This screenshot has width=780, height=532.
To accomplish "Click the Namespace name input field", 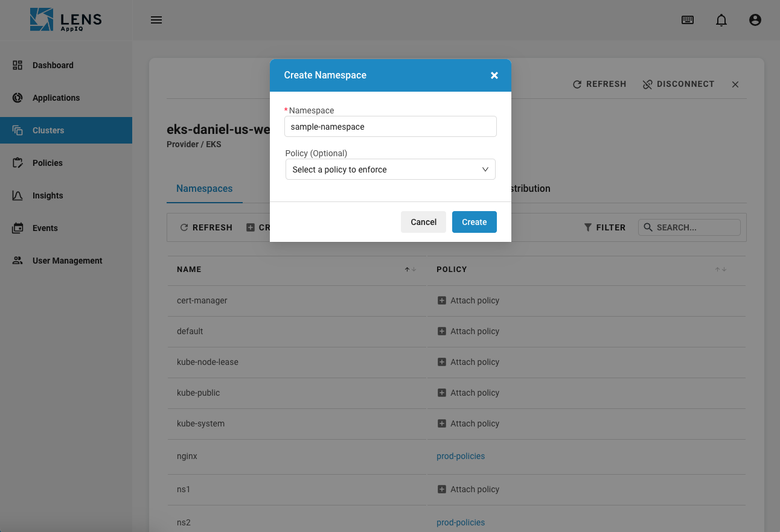I will point(390,127).
